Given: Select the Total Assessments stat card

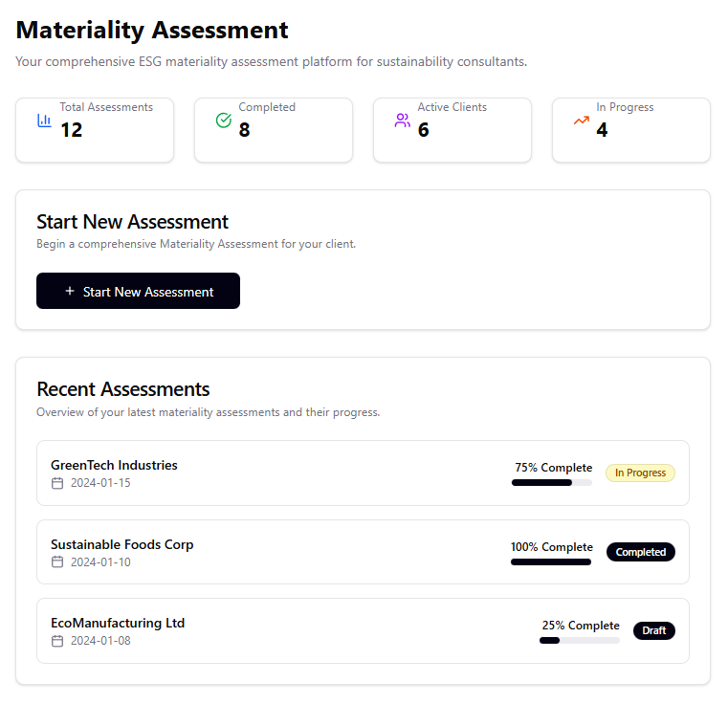Looking at the screenshot, I should (x=95, y=130).
